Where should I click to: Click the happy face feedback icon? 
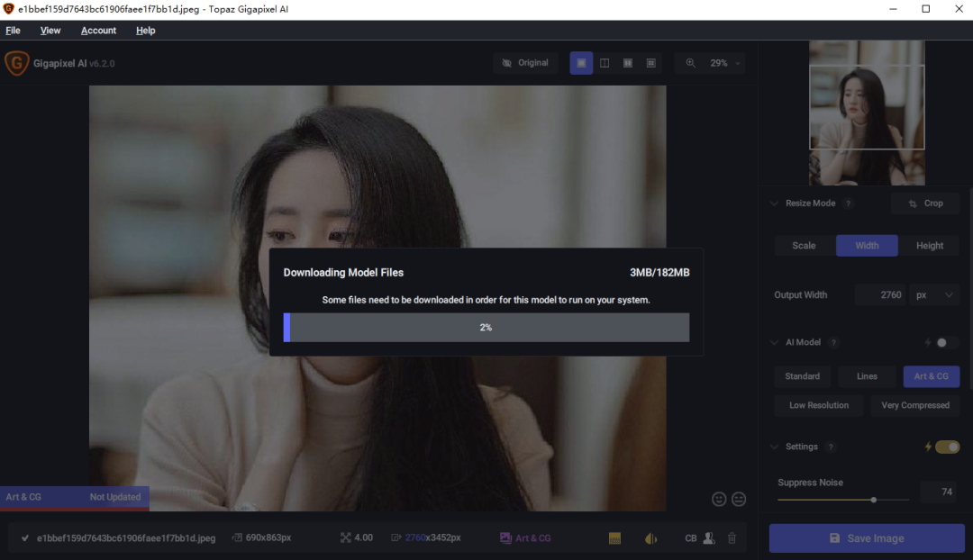pyautogui.click(x=719, y=499)
